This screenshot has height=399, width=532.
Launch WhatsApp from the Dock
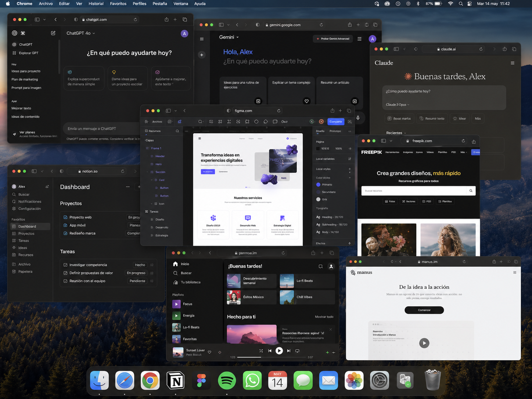tap(252, 381)
